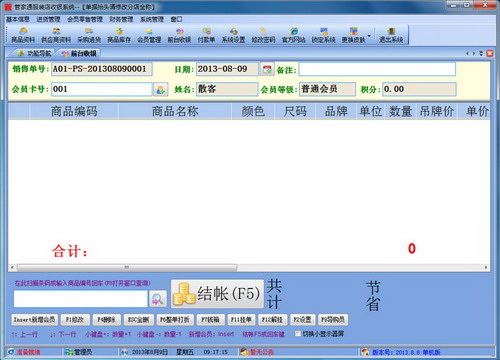Switch to 前台收银 tab
Image resolution: width=500 pixels, height=360 pixels.
click(79, 53)
